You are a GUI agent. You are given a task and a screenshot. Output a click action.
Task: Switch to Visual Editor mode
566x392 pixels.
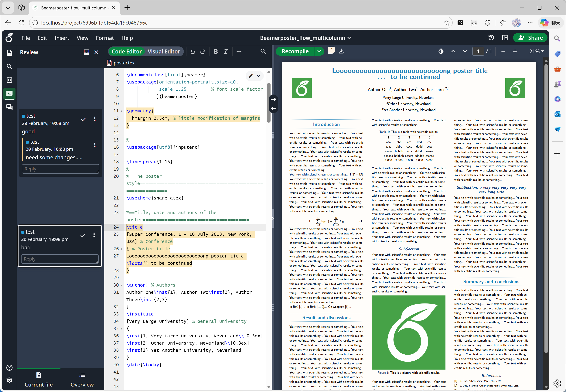pos(164,52)
